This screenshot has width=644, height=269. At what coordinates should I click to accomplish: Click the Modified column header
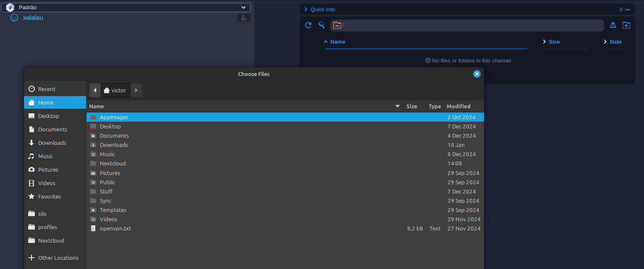(458, 106)
